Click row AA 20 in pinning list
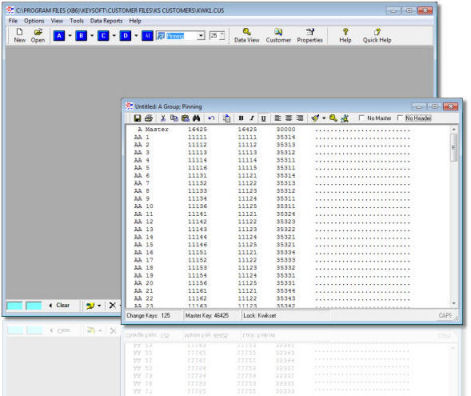471x396 pixels. click(273, 283)
